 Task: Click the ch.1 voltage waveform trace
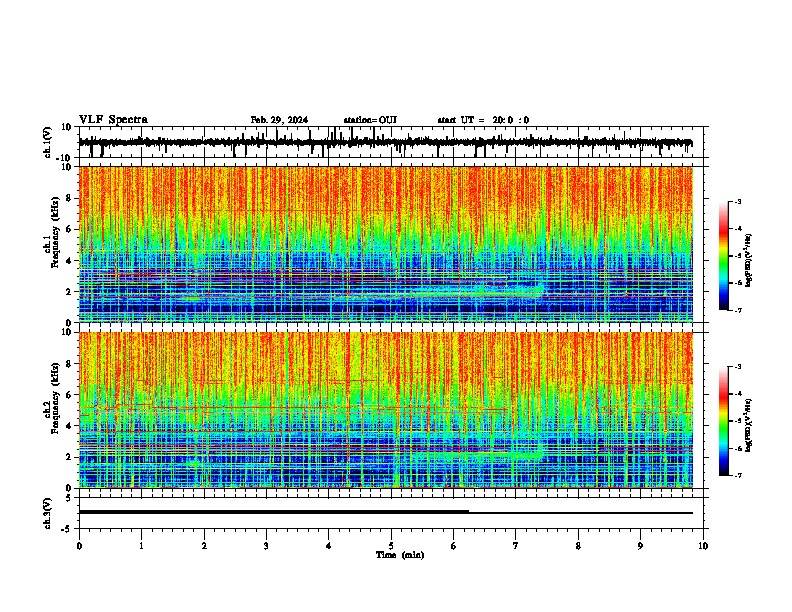385,143
